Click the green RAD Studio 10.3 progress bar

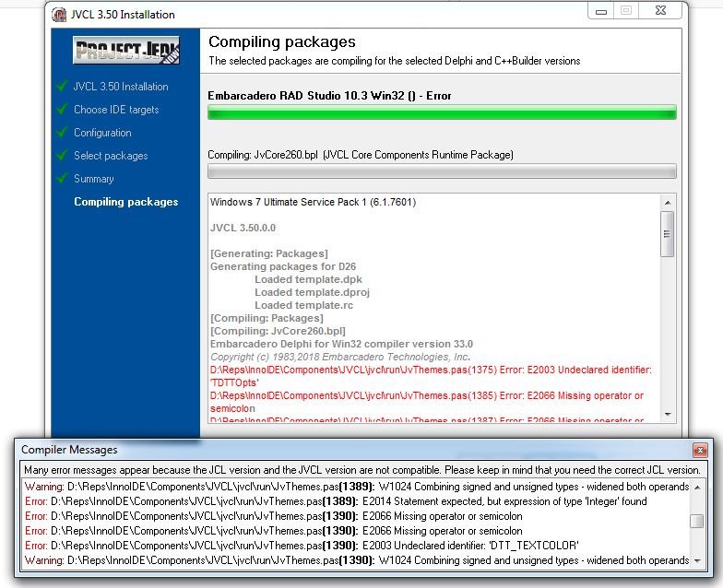[x=442, y=112]
